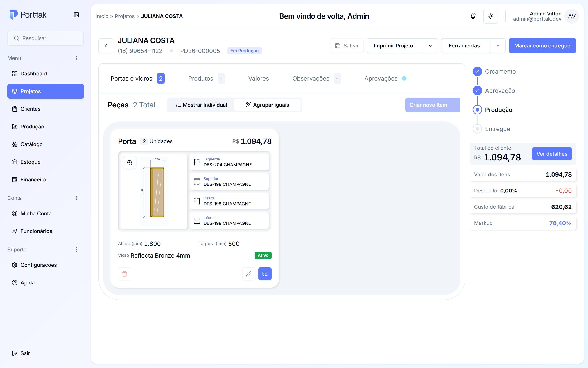Go back with the left arrow button
Image resolution: width=588 pixels, height=368 pixels.
(106, 45)
